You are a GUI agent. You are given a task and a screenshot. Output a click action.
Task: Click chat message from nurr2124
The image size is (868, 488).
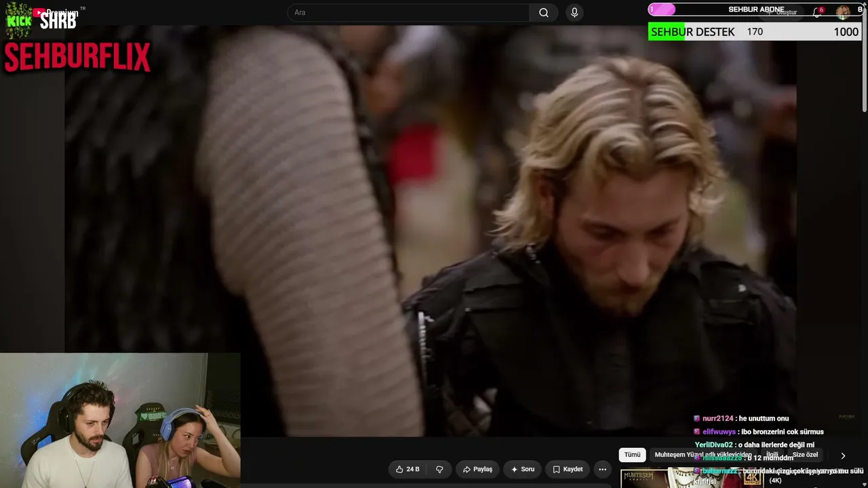coord(741,418)
